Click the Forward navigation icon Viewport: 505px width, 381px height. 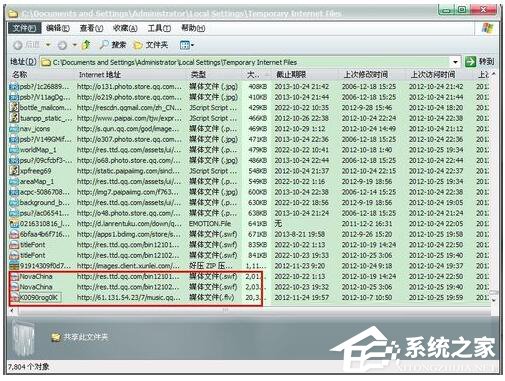point(62,45)
